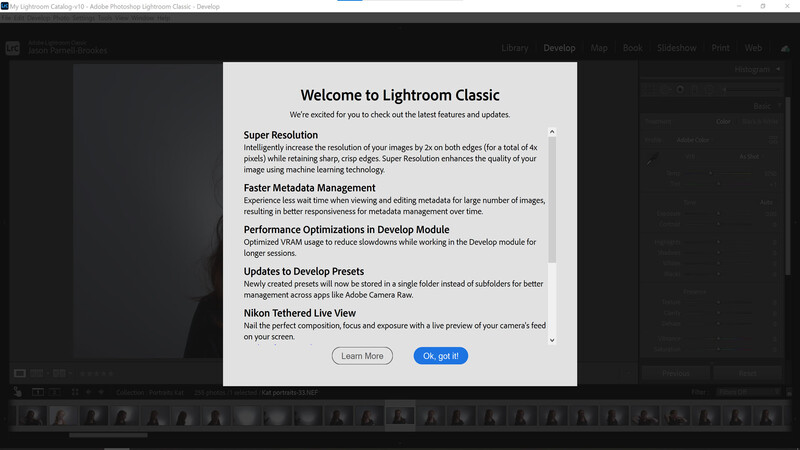The height and width of the screenshot is (450, 800).
Task: Open the File menu
Action: [6, 18]
